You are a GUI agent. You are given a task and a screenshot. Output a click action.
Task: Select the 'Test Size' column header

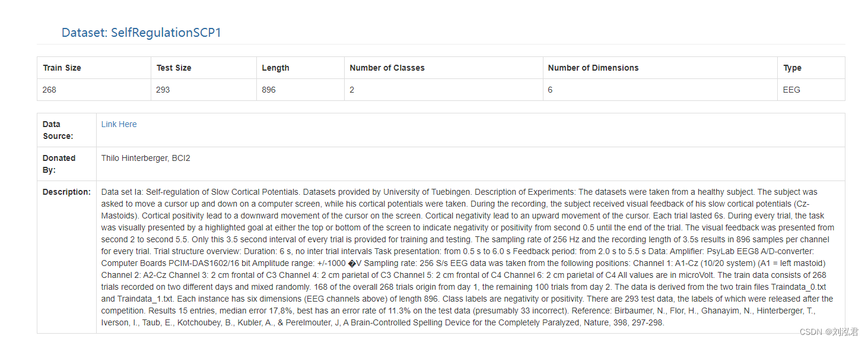click(x=174, y=68)
